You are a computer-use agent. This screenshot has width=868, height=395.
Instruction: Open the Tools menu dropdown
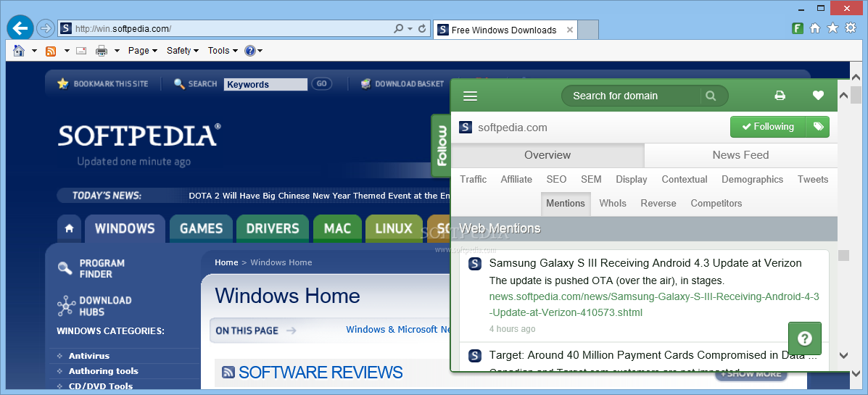pos(223,51)
